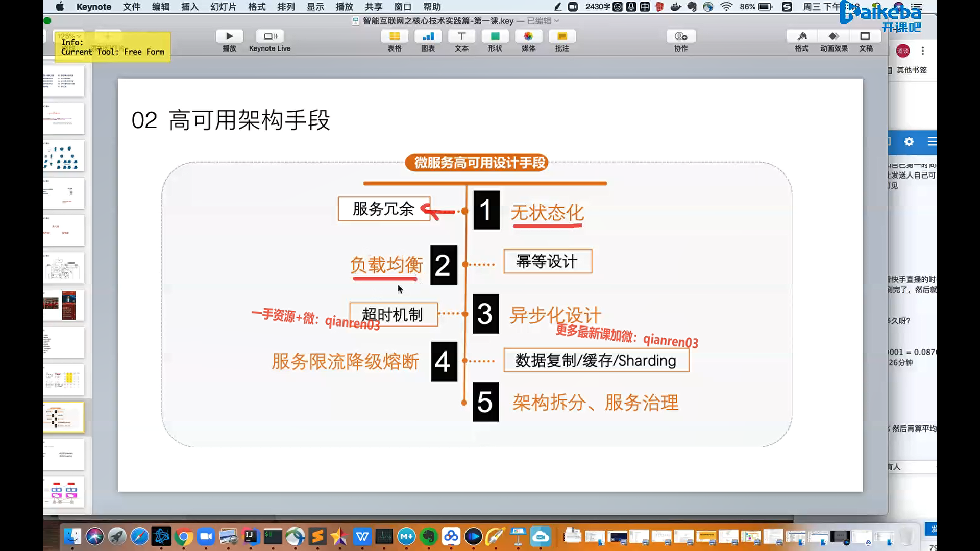Open Google Chrome from the Dock
The height and width of the screenshot is (551, 980).
point(184,537)
